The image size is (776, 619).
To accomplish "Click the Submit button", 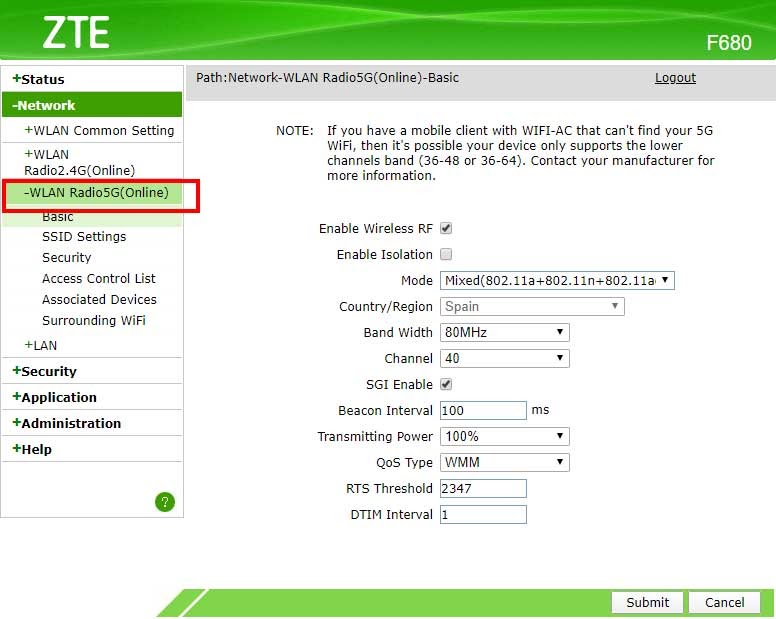I will 647,602.
